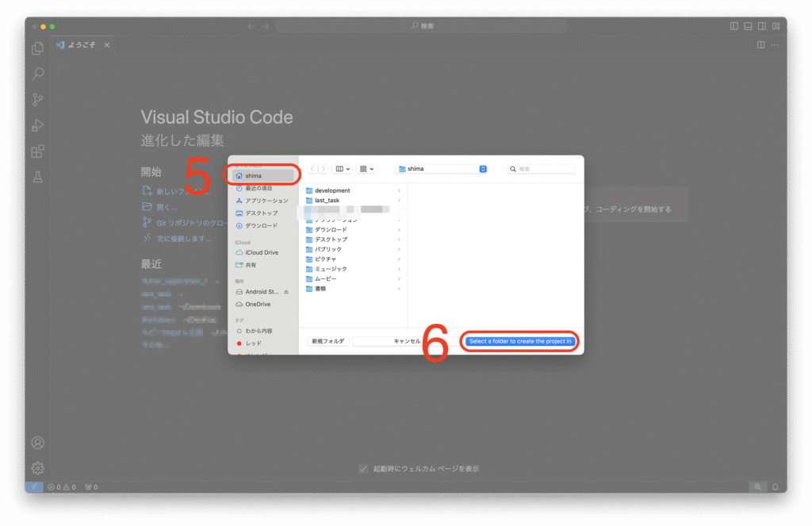This screenshot has width=812, height=526.
Task: Click the folder dialog search field
Action: [x=541, y=169]
